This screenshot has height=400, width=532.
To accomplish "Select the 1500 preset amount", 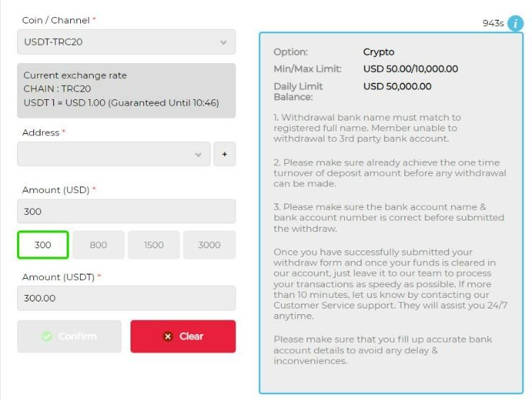I will pyautogui.click(x=154, y=245).
